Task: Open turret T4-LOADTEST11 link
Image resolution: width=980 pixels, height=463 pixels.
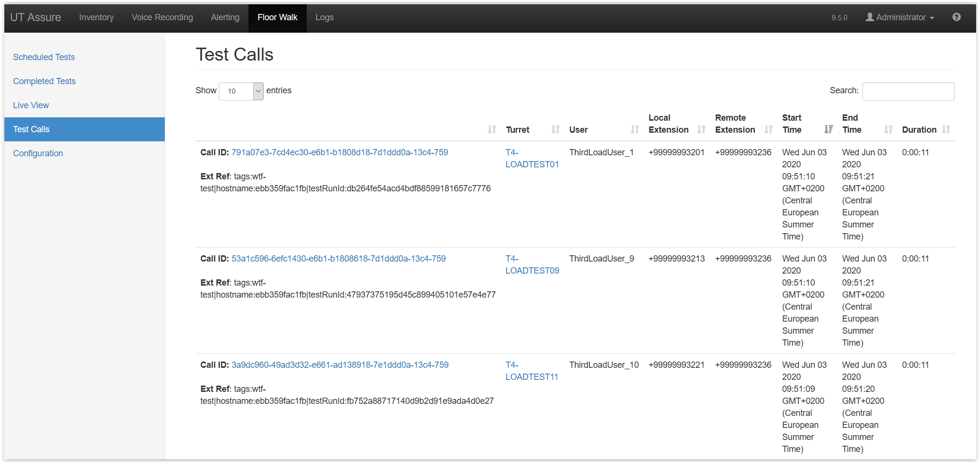Action: click(x=532, y=371)
